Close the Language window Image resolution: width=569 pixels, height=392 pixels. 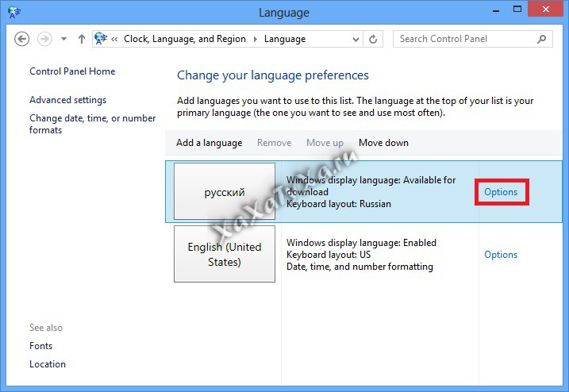pyautogui.click(x=545, y=10)
